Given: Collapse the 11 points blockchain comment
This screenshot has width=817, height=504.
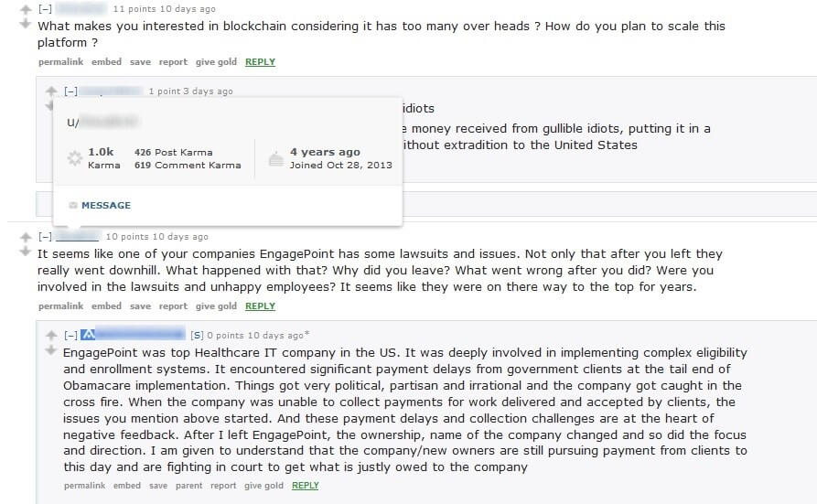Looking at the screenshot, I should 45,9.
